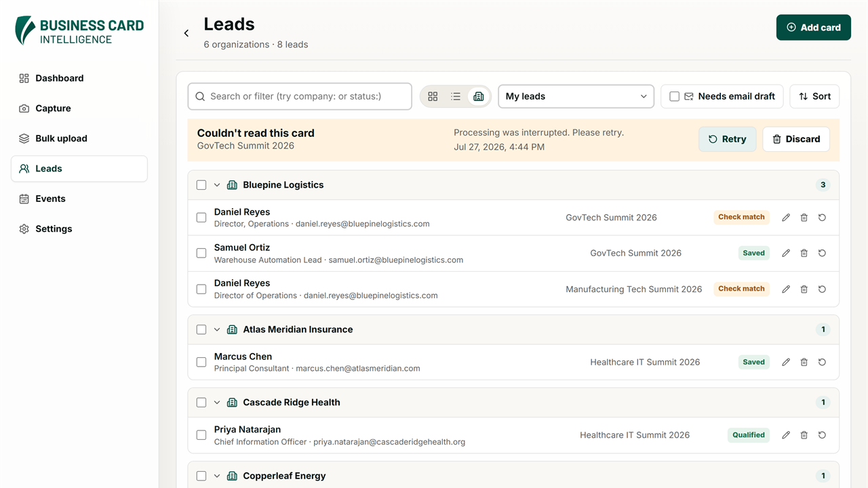Delete Daniel Reyes Manufacturing Tech Summit lead
This screenshot has width=868, height=488.
(x=804, y=289)
